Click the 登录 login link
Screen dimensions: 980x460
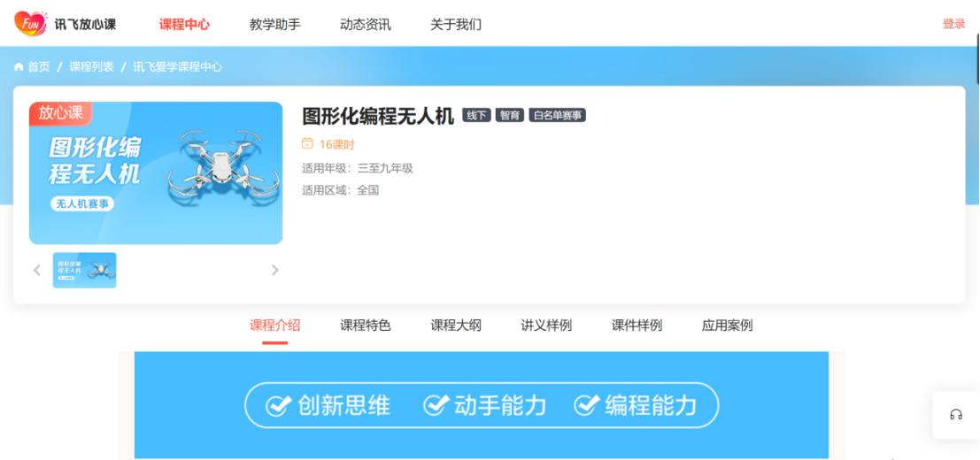coord(953,25)
